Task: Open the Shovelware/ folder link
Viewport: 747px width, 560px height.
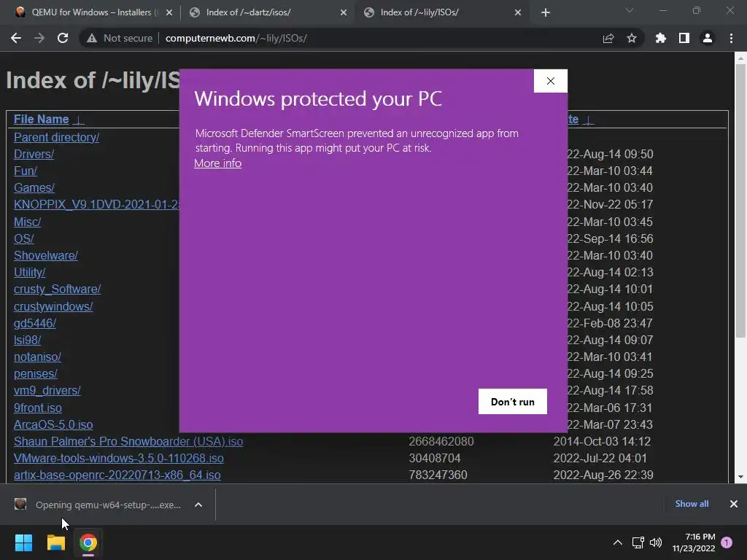Action: click(46, 255)
